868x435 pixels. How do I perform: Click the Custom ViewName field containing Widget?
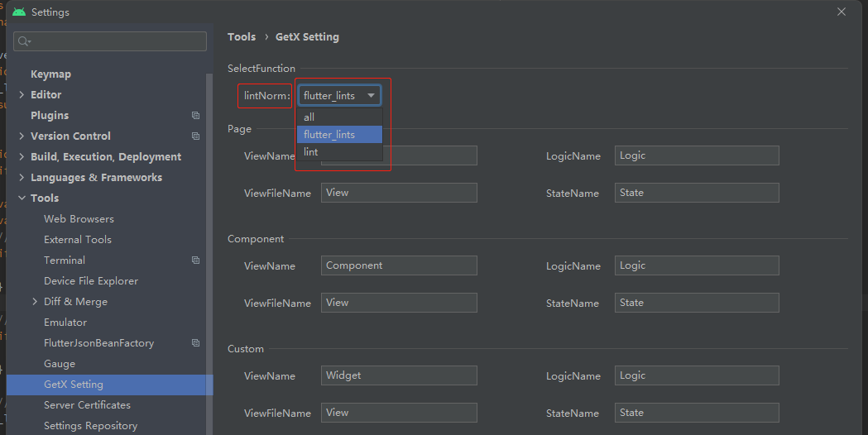coord(399,375)
